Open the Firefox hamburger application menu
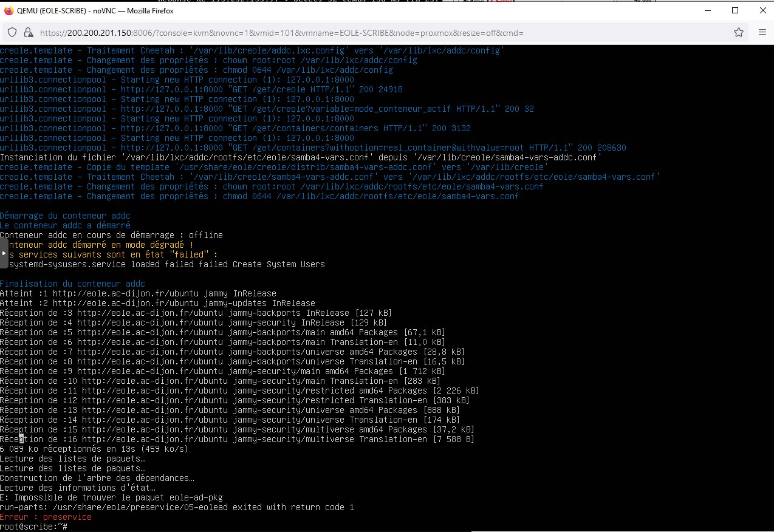The image size is (774, 532). (762, 32)
